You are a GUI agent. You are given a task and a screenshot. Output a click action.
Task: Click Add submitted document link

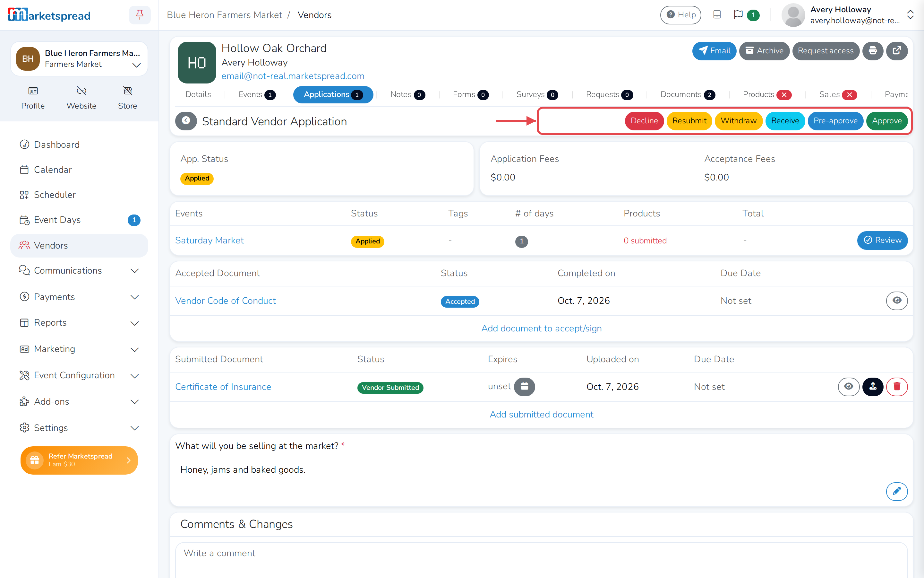click(542, 414)
